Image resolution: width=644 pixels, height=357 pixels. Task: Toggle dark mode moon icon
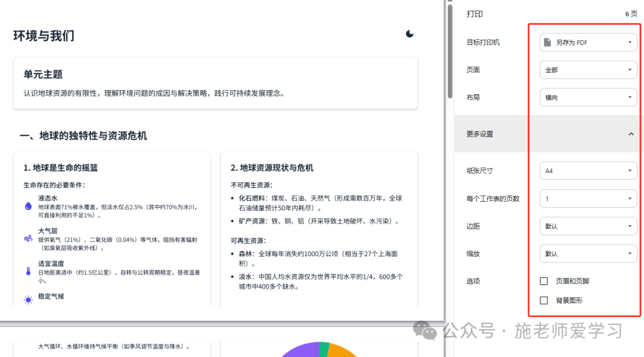coord(410,33)
